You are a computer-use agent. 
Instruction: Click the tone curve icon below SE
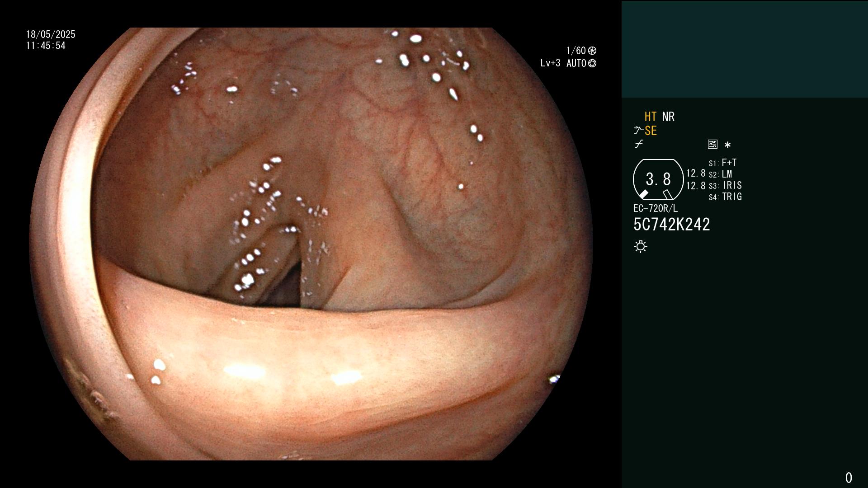(639, 144)
